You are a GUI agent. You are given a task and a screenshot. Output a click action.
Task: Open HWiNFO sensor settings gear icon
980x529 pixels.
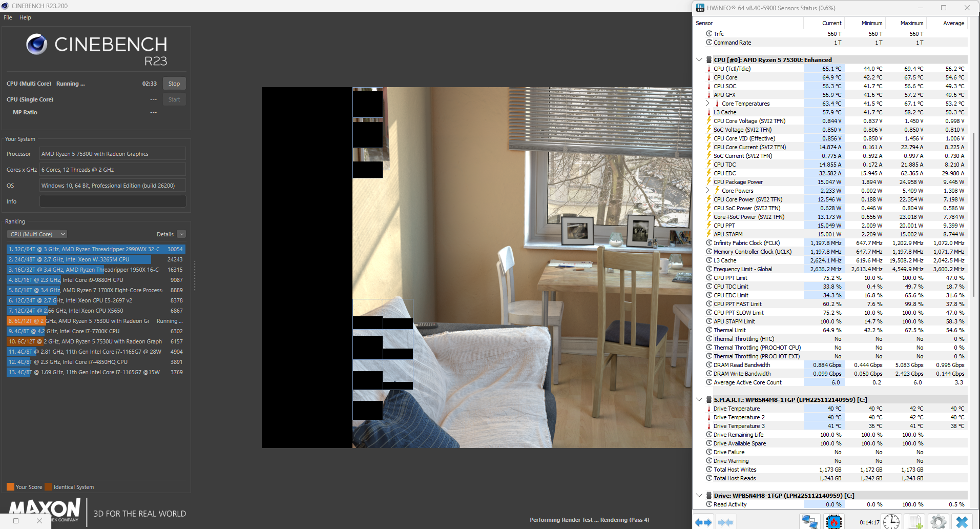[x=938, y=522]
